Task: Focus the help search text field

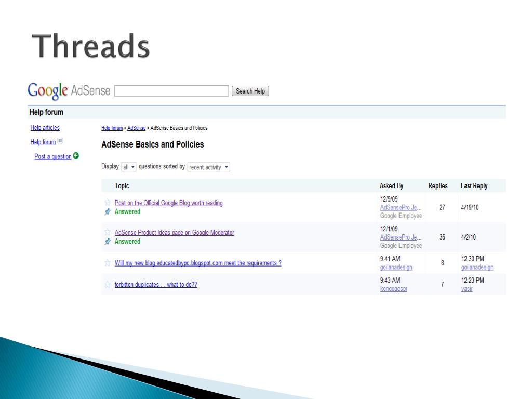Action: point(171,91)
